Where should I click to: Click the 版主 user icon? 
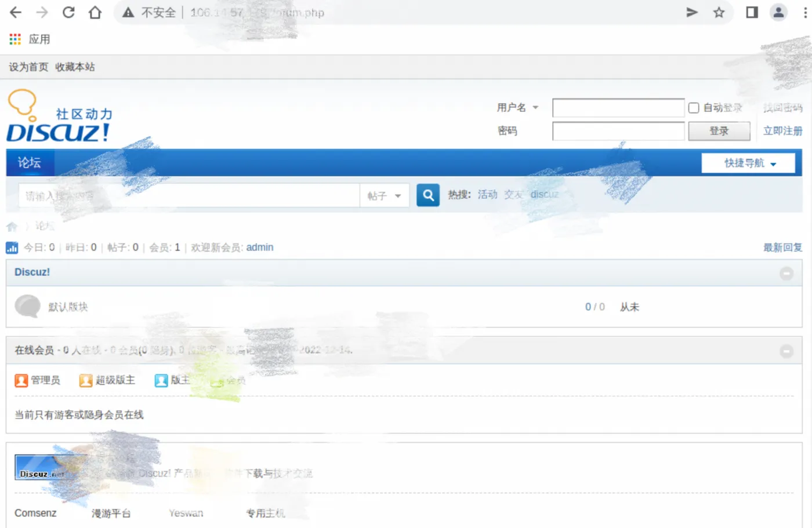(x=161, y=380)
